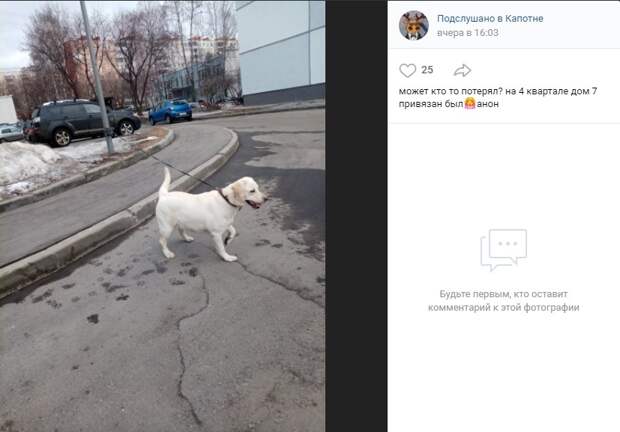Click the dark grey SUV in the photo

click(83, 122)
